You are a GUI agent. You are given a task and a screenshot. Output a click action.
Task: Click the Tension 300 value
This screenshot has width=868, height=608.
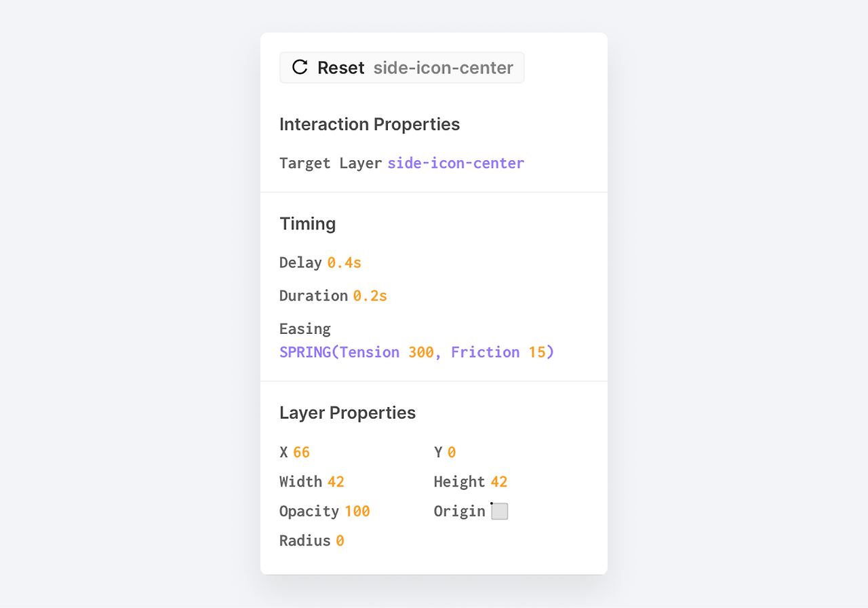pyautogui.click(x=420, y=352)
